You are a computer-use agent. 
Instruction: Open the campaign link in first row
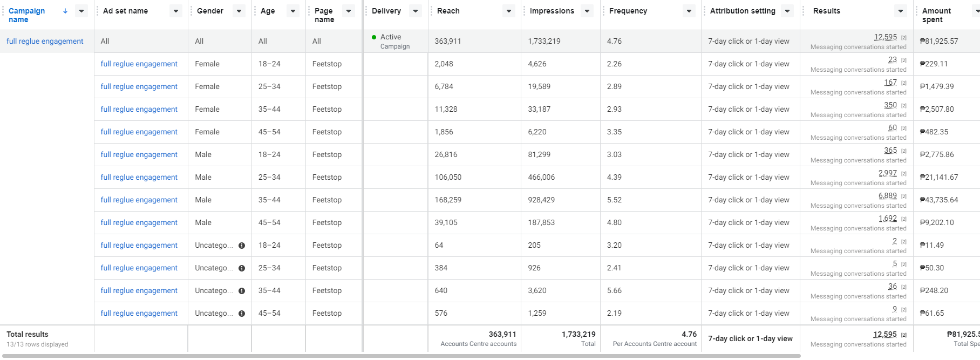point(45,41)
